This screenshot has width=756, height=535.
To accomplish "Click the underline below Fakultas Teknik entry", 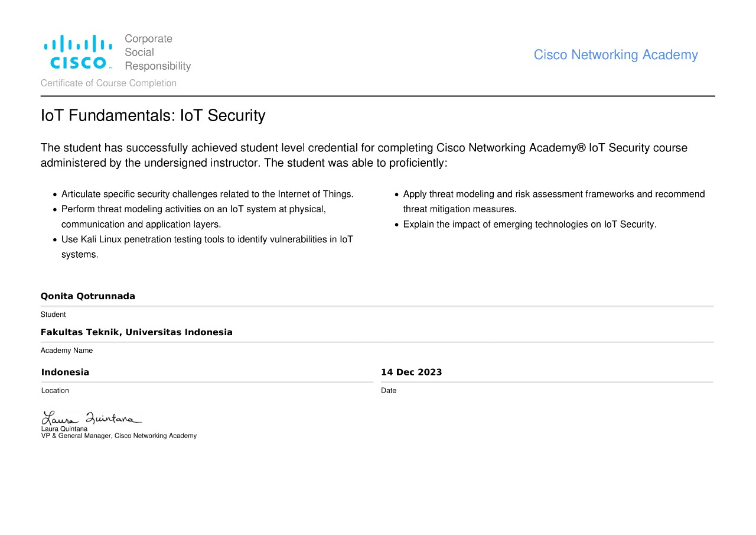I will [377, 342].
